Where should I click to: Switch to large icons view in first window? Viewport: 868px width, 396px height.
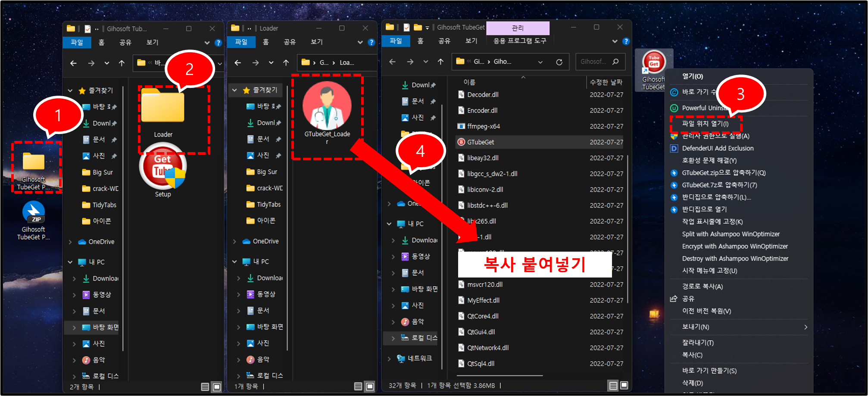tap(217, 387)
